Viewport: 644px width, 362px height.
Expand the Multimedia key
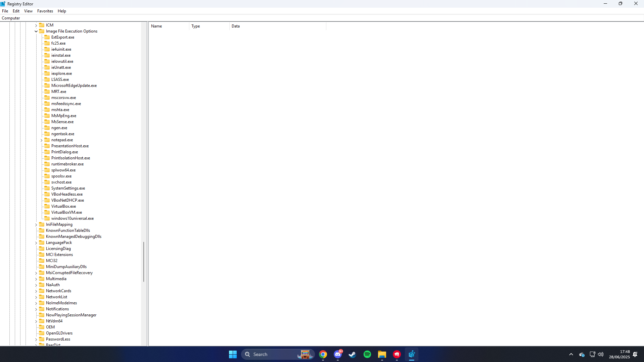36,279
